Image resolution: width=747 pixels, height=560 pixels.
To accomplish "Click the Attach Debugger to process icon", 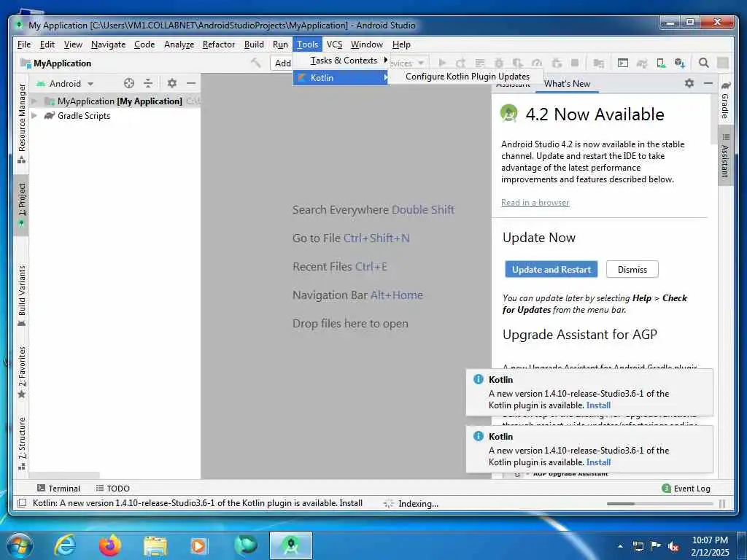I will (x=556, y=63).
